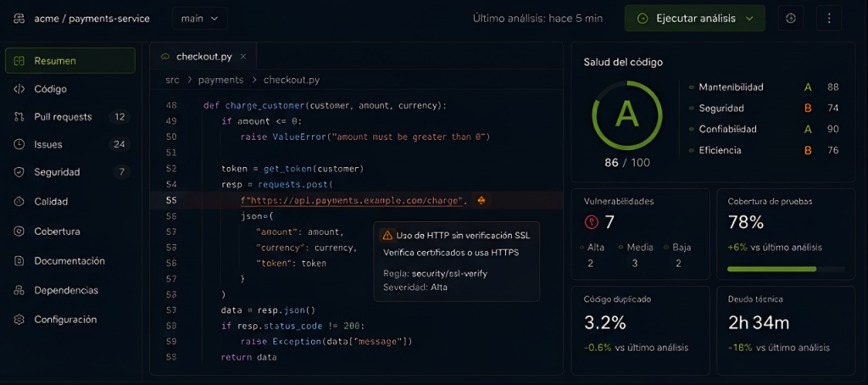
Task: Click the Eficiencia metric row
Action: tap(764, 150)
